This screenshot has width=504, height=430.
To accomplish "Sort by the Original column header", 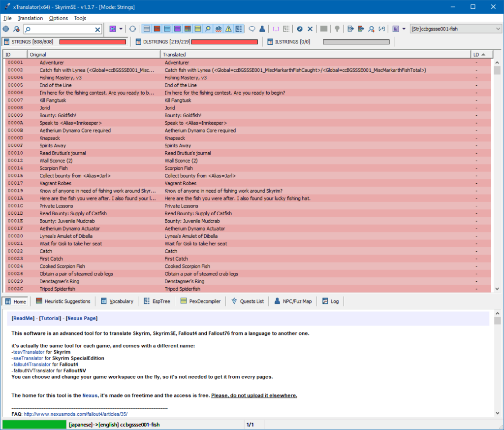I will tap(94, 54).
